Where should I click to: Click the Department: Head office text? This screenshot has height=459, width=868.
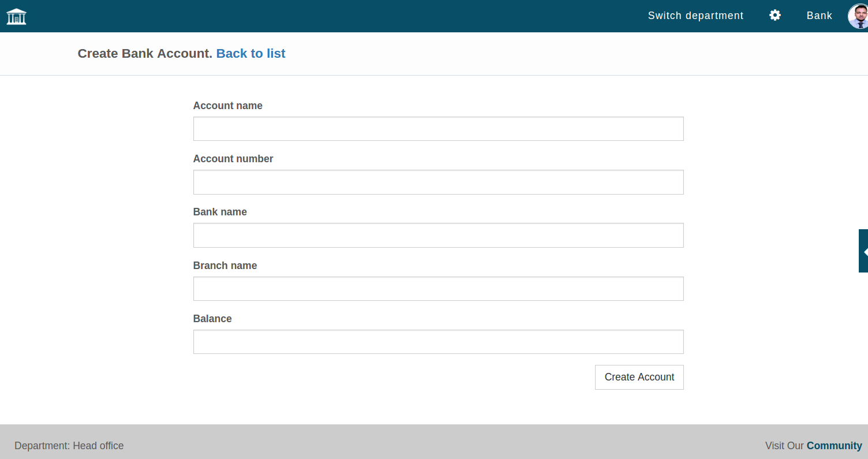coord(69,445)
